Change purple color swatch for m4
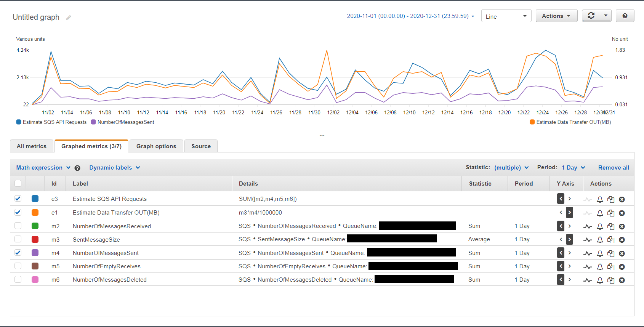This screenshot has width=644, height=327. tap(35, 252)
